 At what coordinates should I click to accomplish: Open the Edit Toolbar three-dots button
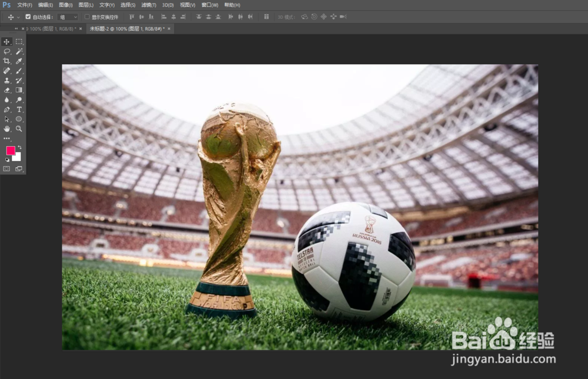coord(6,138)
